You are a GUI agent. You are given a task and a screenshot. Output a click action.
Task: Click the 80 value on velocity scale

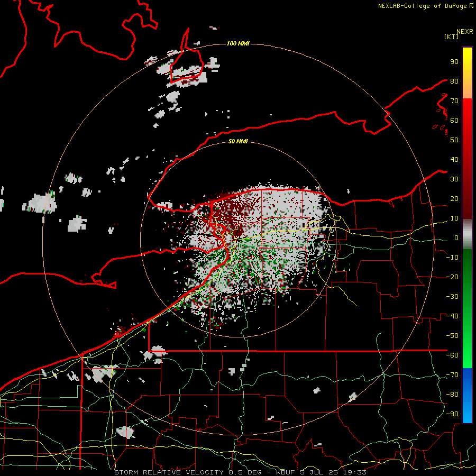[x=454, y=81]
